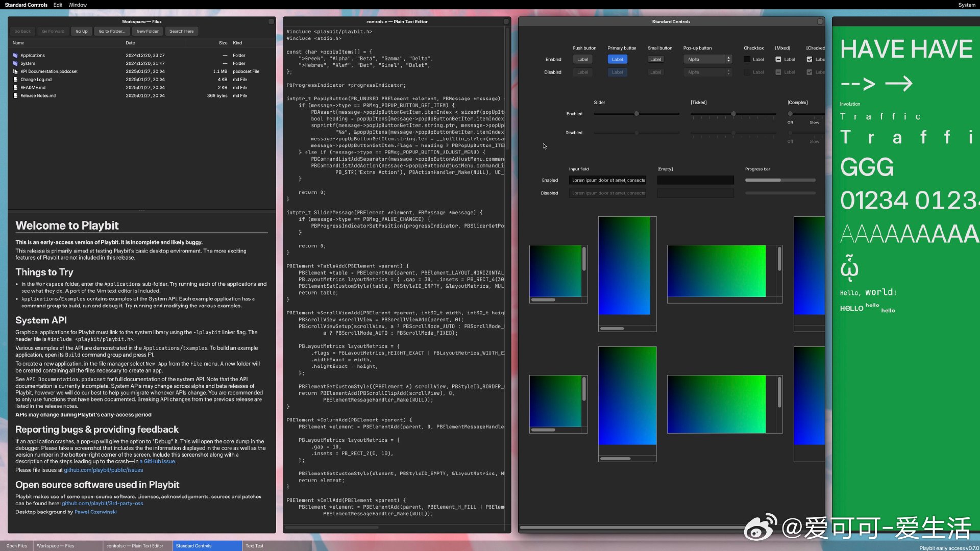The image size is (980, 551).
Task: Click the enabled [Complex] slider handle
Action: (790, 114)
